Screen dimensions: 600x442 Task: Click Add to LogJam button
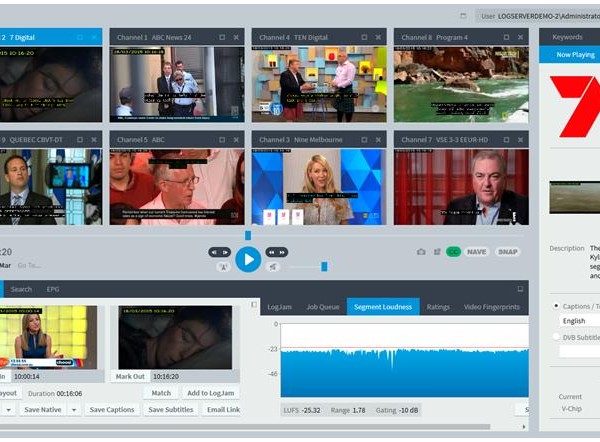pos(210,393)
